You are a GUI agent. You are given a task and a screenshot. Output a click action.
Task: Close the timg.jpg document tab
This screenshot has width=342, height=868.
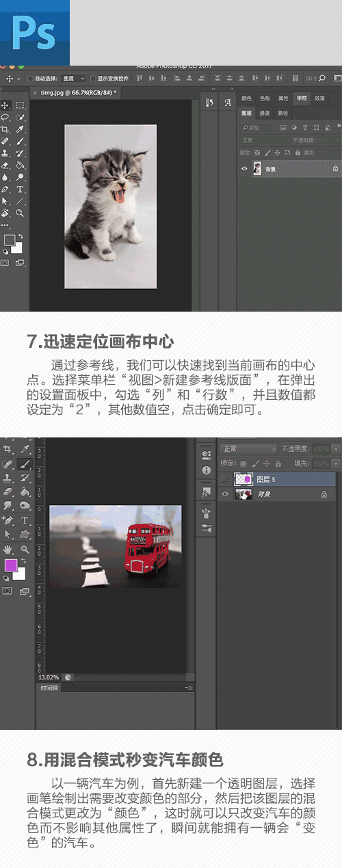click(x=34, y=92)
